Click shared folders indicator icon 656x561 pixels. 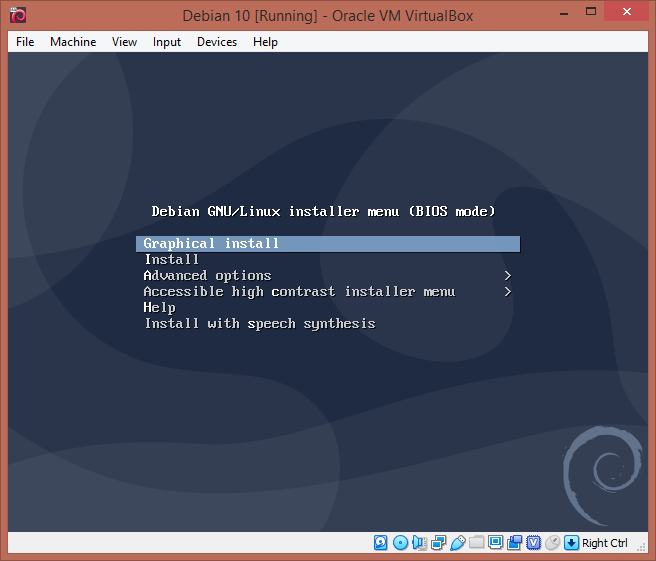(477, 543)
